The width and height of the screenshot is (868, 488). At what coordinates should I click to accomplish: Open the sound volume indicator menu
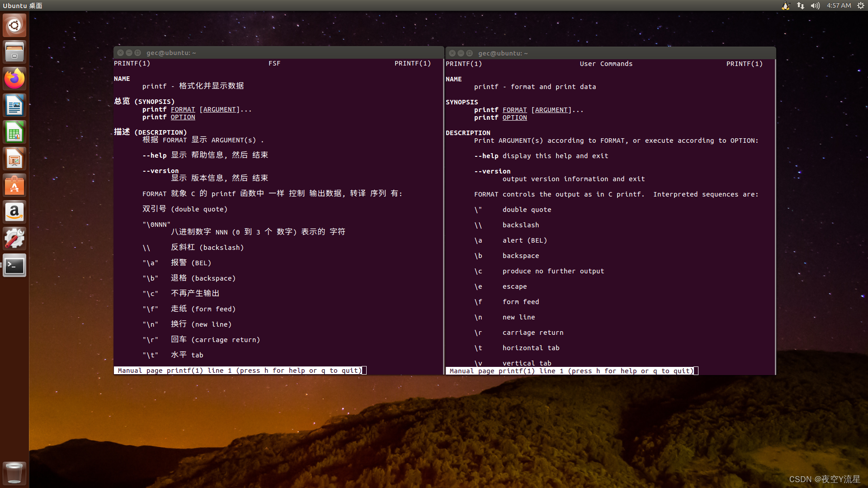(815, 5)
